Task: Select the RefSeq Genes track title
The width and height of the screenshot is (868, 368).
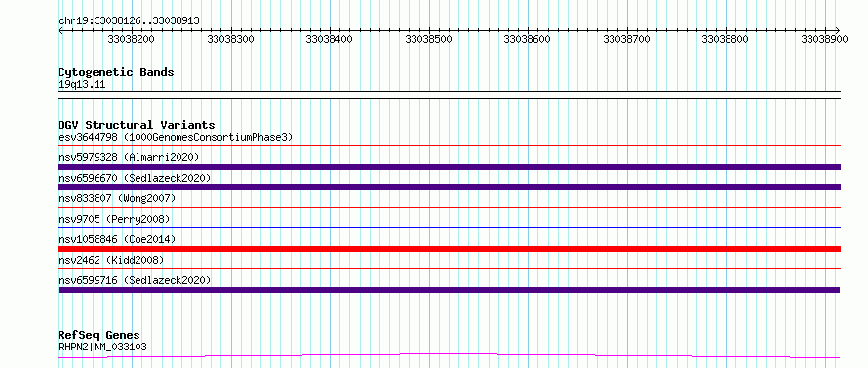Action: tap(99, 335)
